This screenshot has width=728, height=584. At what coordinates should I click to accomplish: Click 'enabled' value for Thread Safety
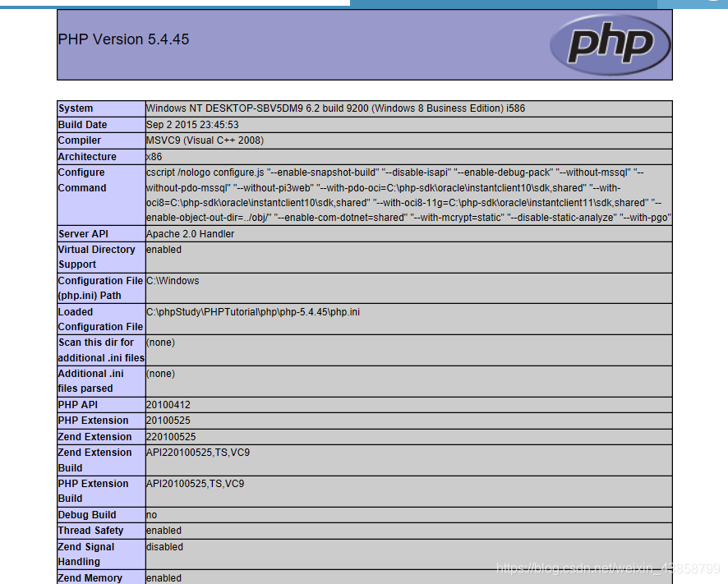point(164,531)
